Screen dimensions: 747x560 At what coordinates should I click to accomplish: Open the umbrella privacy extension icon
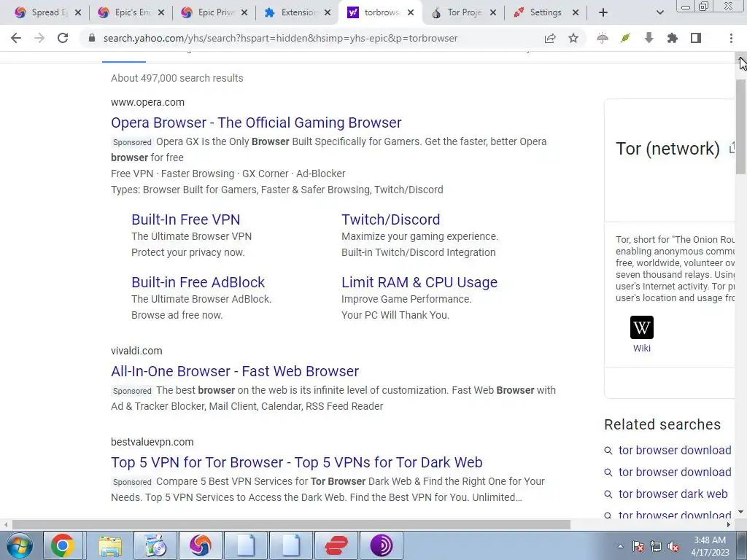click(x=602, y=38)
